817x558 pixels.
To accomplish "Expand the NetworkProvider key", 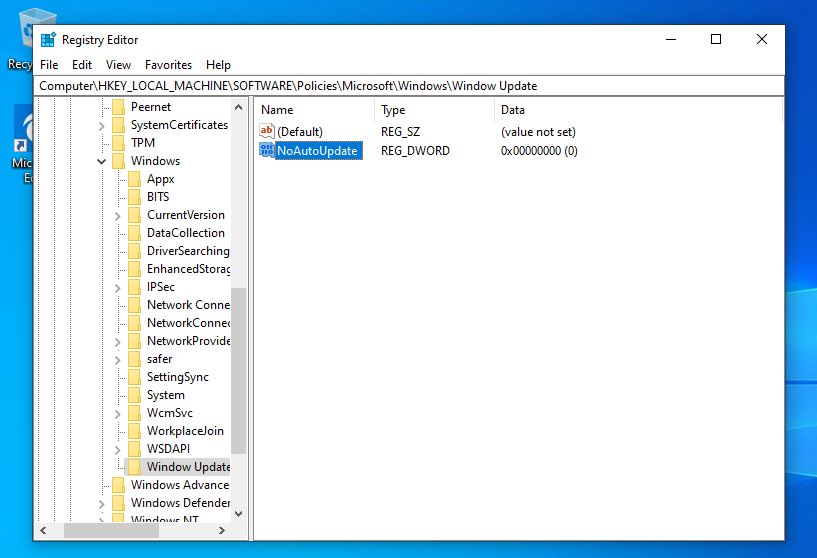I will click(x=118, y=342).
